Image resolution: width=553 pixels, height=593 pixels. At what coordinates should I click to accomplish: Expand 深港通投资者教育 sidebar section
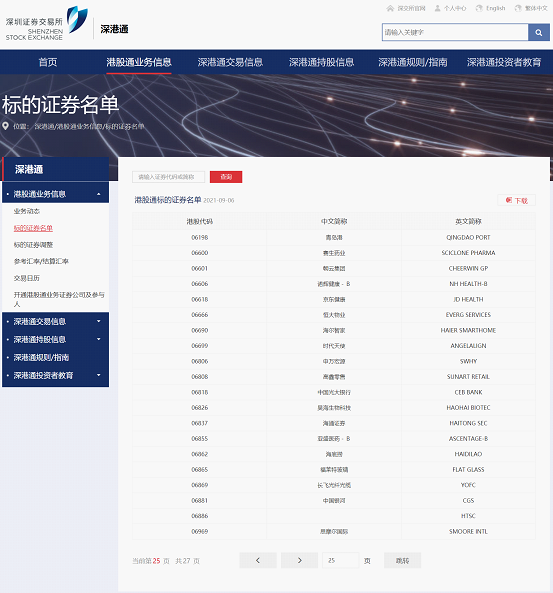coord(56,375)
